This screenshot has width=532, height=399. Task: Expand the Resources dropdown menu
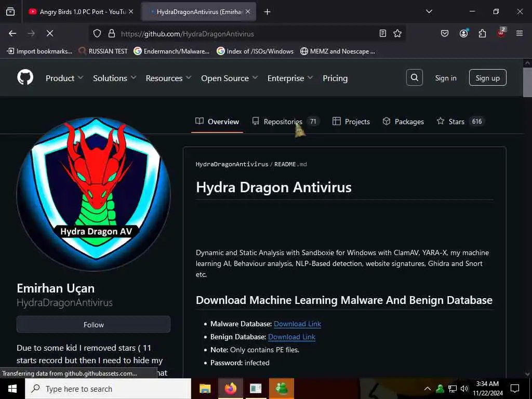(x=168, y=78)
